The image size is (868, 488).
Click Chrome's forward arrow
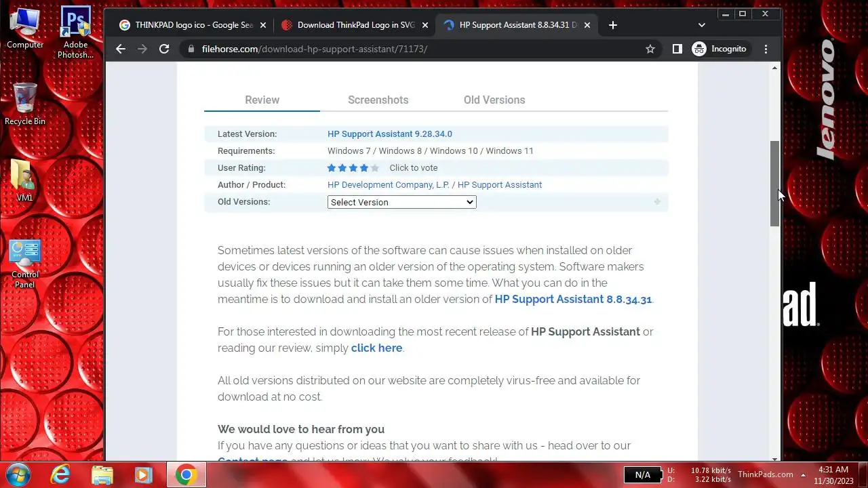point(142,49)
